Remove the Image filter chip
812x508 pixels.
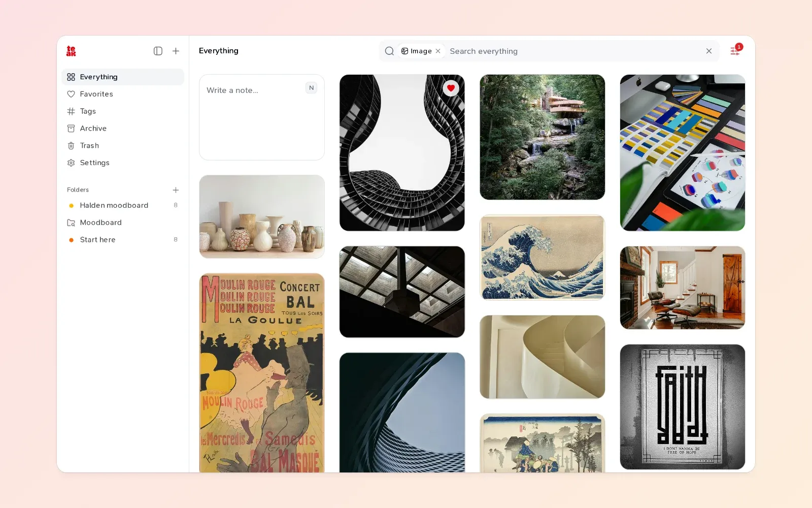pyautogui.click(x=438, y=51)
